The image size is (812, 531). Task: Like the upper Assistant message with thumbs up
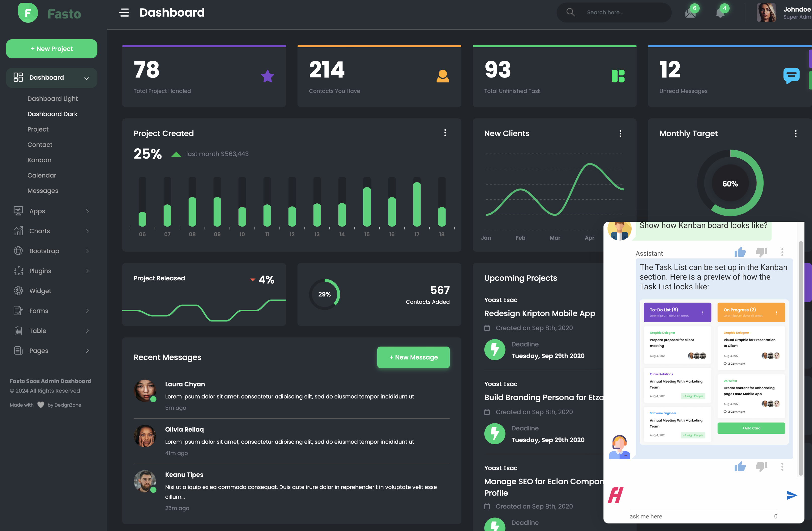pos(740,252)
